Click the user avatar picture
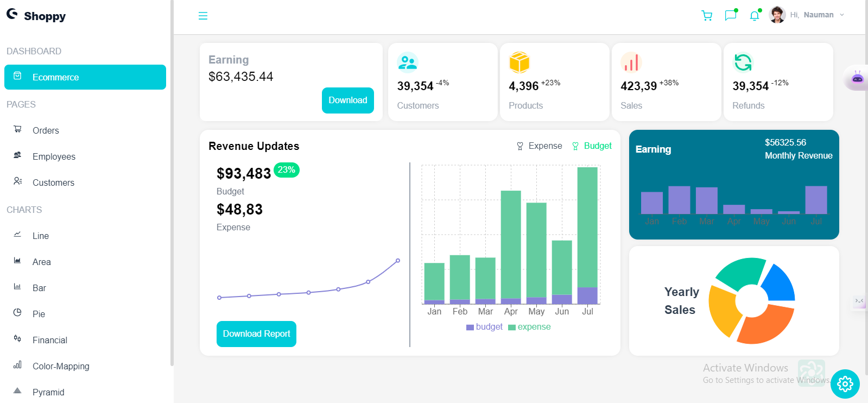Image resolution: width=868 pixels, height=403 pixels. pos(777,15)
